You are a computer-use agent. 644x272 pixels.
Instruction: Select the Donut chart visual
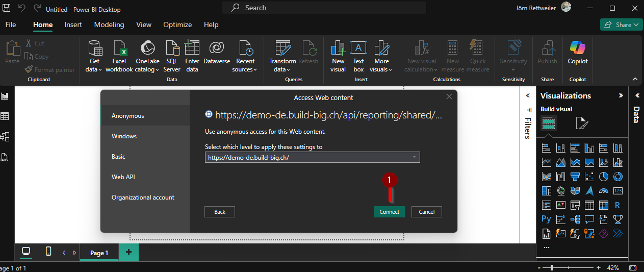click(x=618, y=177)
